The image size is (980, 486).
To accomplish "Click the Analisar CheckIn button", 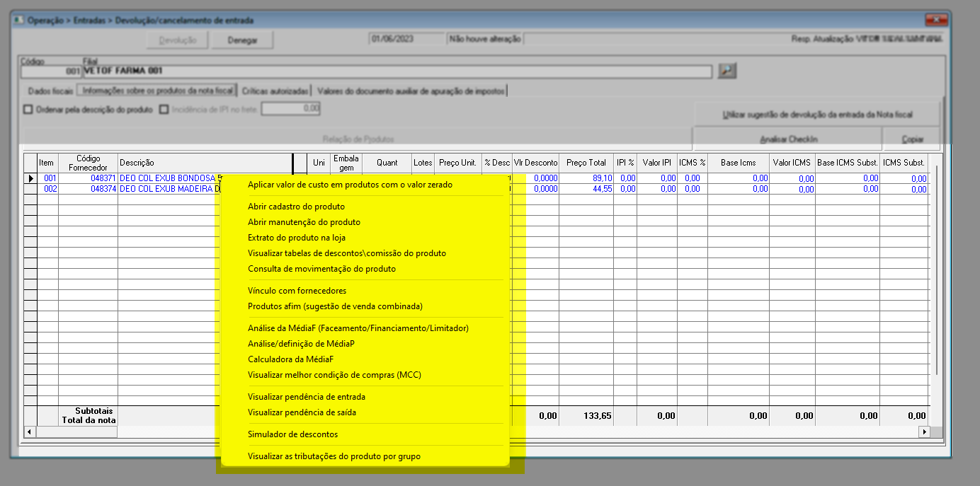I will 787,139.
